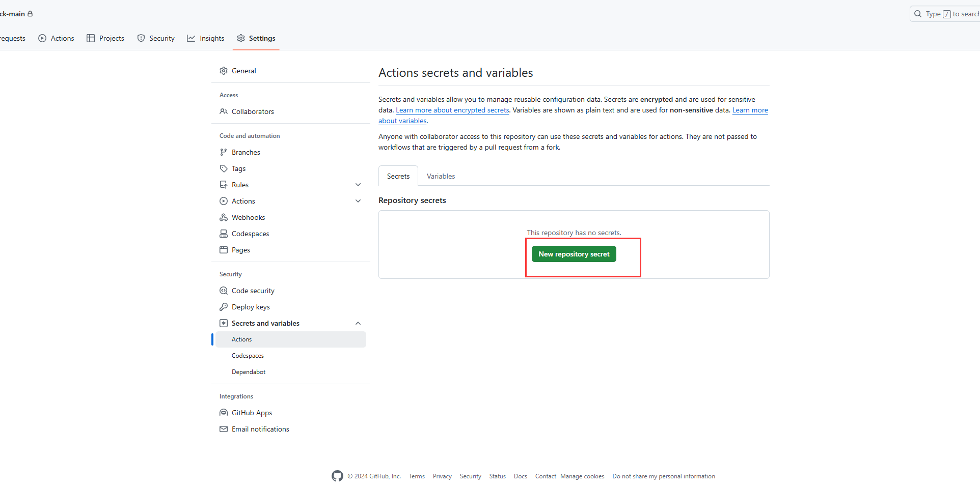Open Codespaces under Code and automation

click(250, 234)
